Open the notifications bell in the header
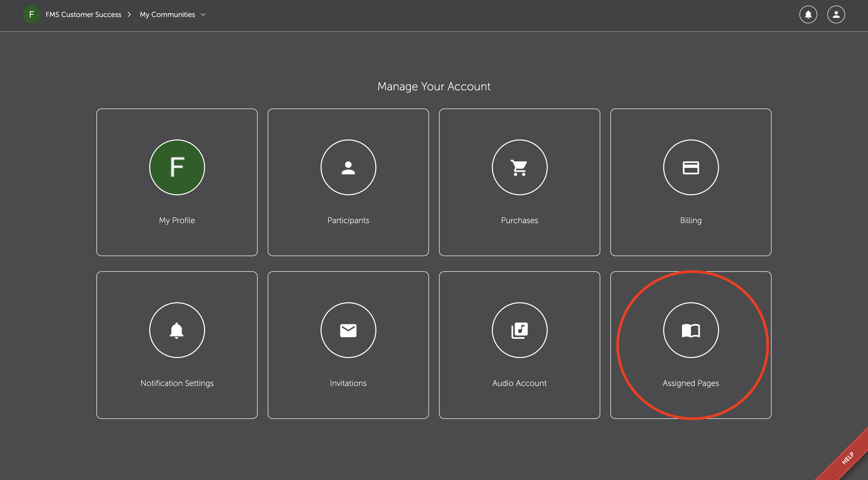 click(x=808, y=14)
